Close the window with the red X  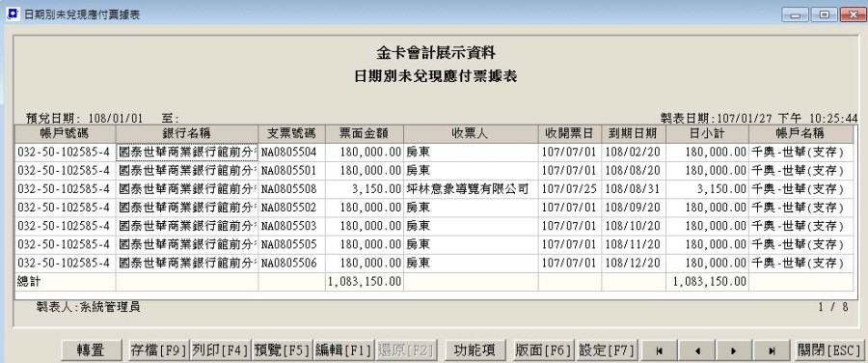click(x=854, y=14)
